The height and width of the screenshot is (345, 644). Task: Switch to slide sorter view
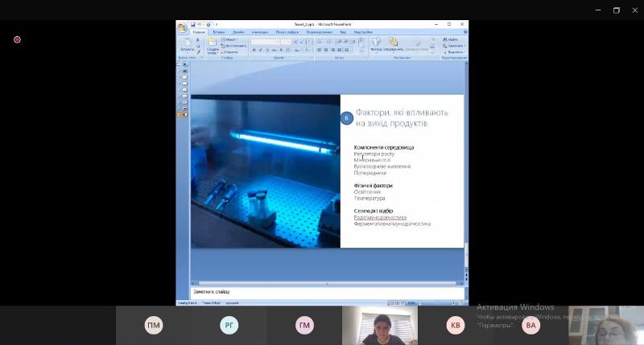(x=397, y=303)
